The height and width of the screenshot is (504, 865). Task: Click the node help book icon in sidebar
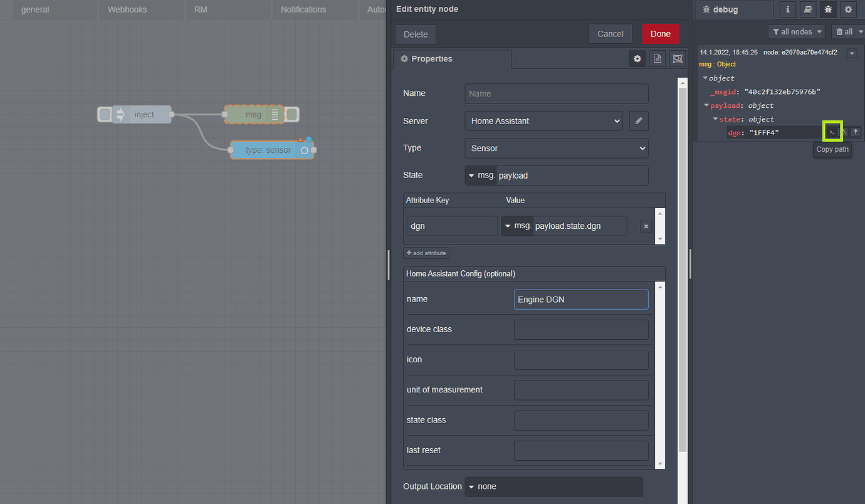[x=807, y=9]
